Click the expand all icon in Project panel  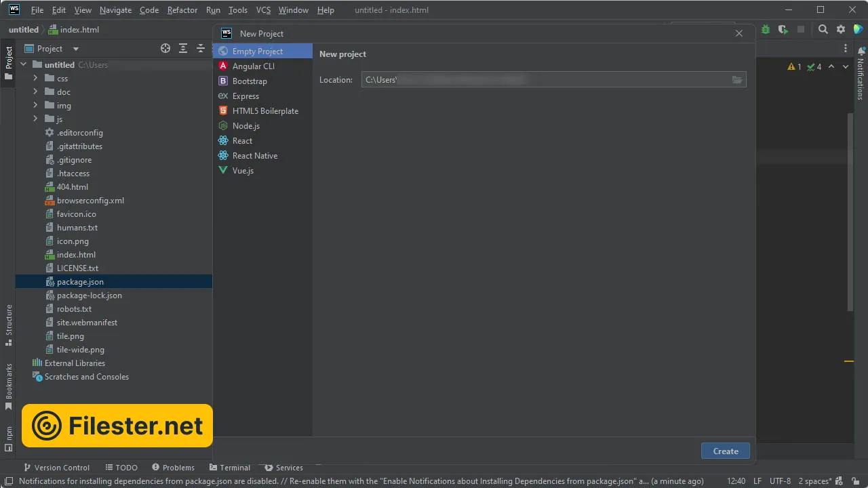click(183, 48)
